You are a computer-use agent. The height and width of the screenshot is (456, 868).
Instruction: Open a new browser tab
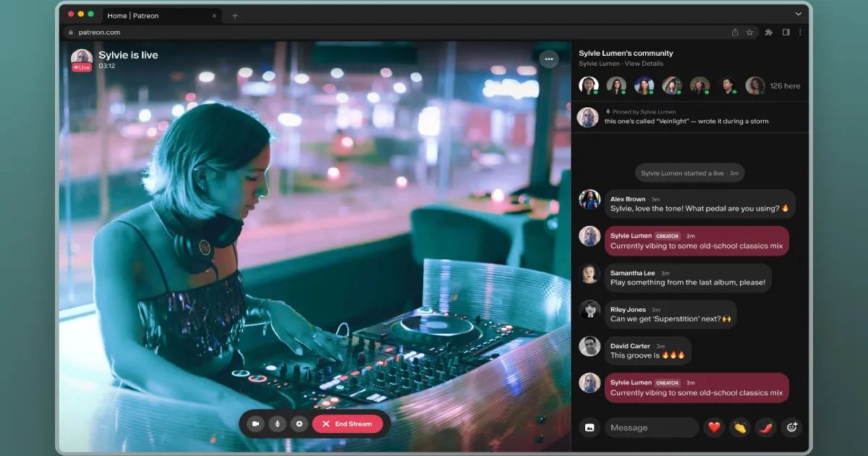click(235, 14)
